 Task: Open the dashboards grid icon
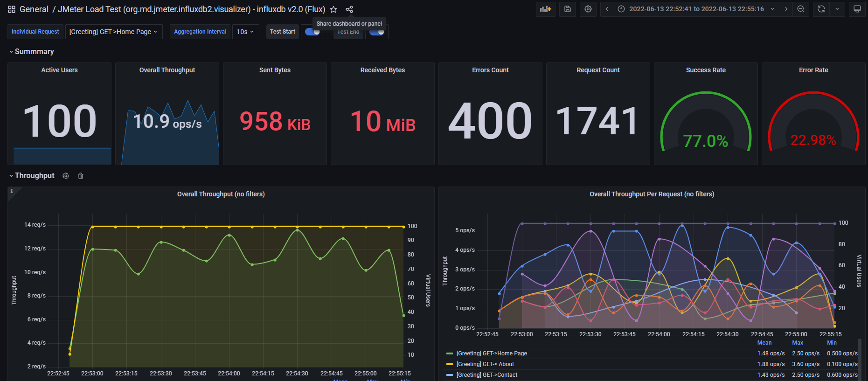tap(12, 9)
